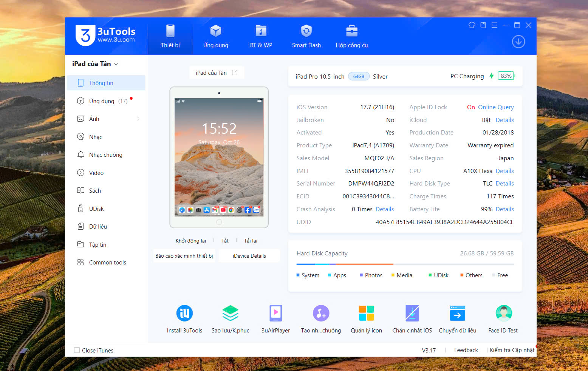Click the mini-window icon in title bar
Screen dimensions: 588x371
[483, 25]
